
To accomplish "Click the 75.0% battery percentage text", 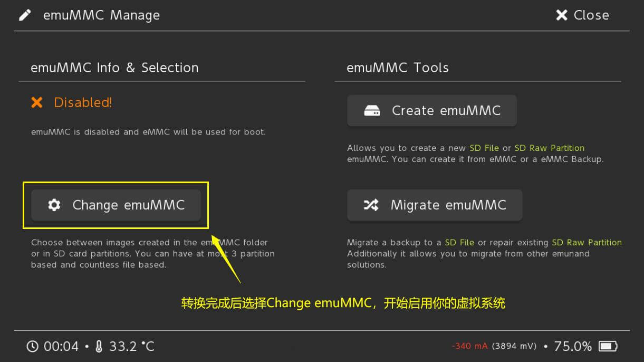I will point(573,346).
